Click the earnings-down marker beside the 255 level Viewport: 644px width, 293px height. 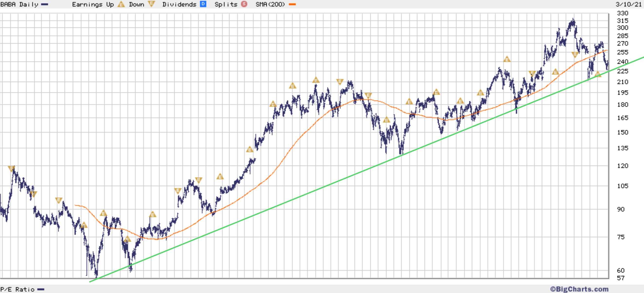[x=575, y=54]
